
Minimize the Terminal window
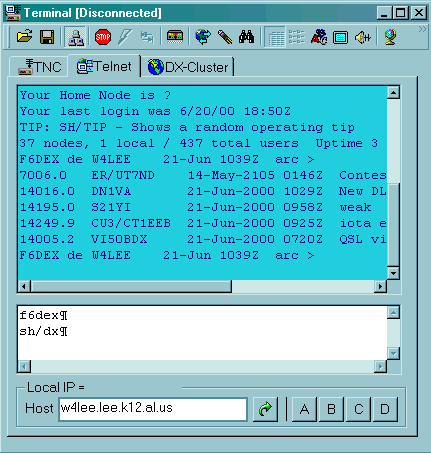coord(384,13)
